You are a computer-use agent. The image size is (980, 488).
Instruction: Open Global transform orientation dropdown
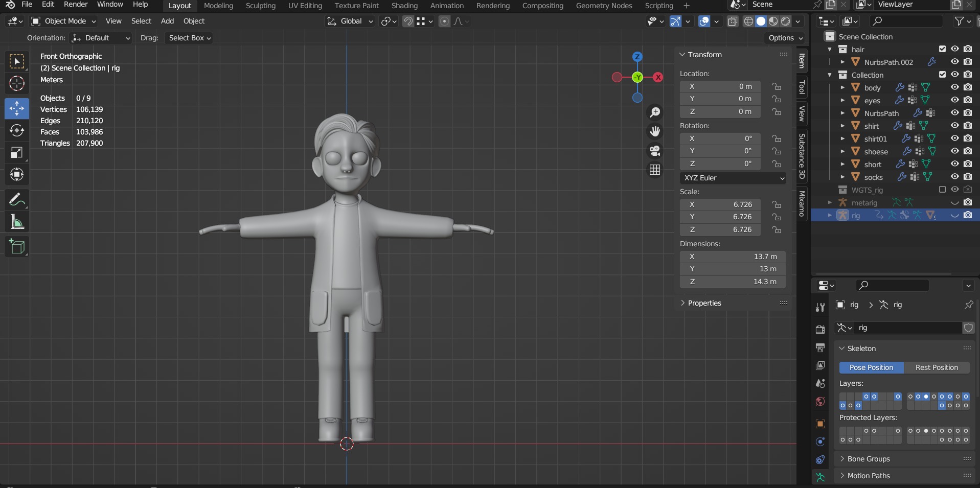(350, 21)
